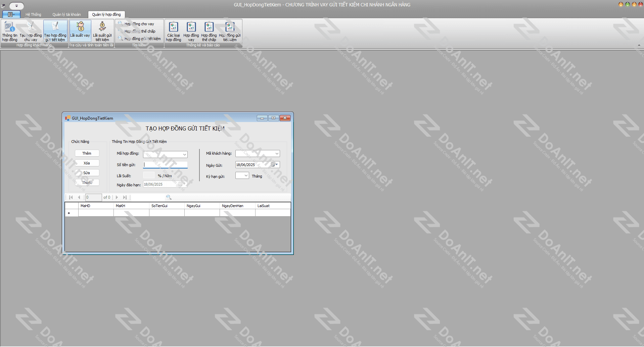The width and height of the screenshot is (644, 347).
Task: Focus the Số tiền gửi input field
Action: [165, 165]
